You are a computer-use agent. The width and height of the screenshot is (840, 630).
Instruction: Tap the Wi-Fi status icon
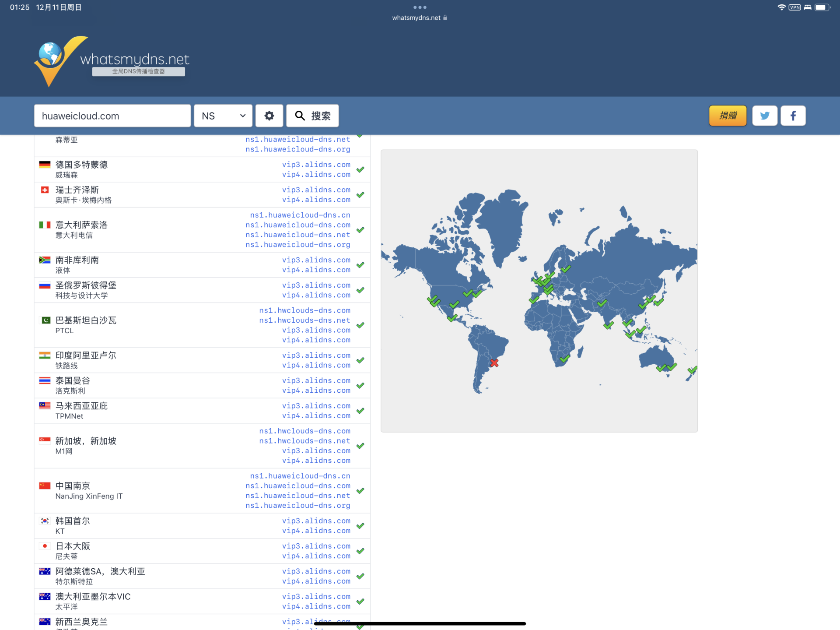tap(781, 7)
